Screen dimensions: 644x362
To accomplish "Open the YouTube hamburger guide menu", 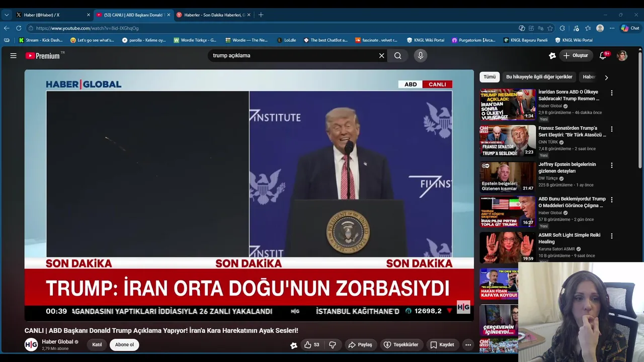I will pos(14,56).
